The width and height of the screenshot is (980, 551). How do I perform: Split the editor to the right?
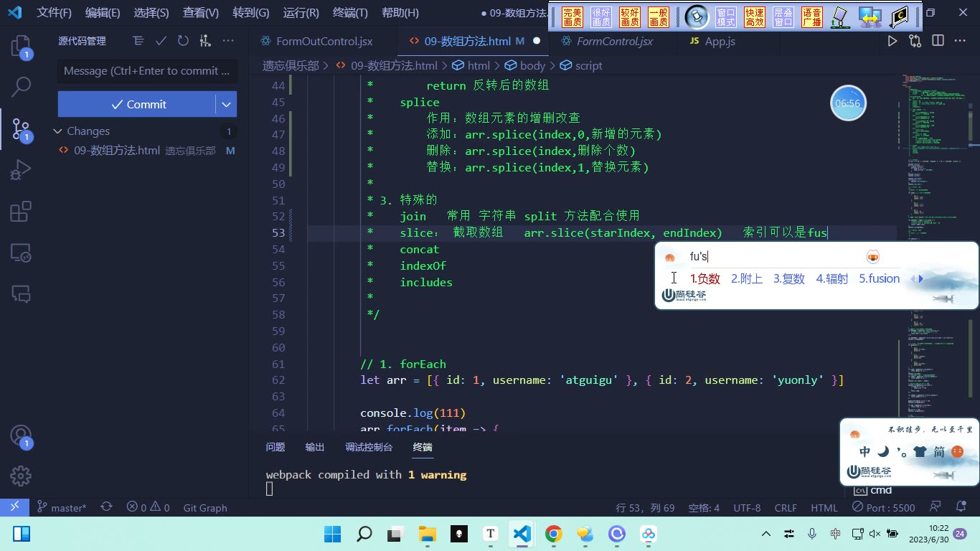pyautogui.click(x=938, y=41)
